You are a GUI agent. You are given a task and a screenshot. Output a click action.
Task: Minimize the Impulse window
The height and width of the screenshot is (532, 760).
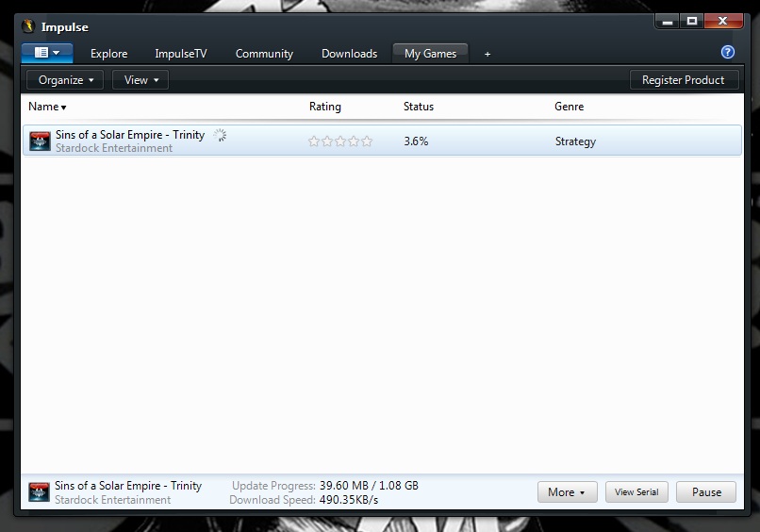[x=668, y=22]
